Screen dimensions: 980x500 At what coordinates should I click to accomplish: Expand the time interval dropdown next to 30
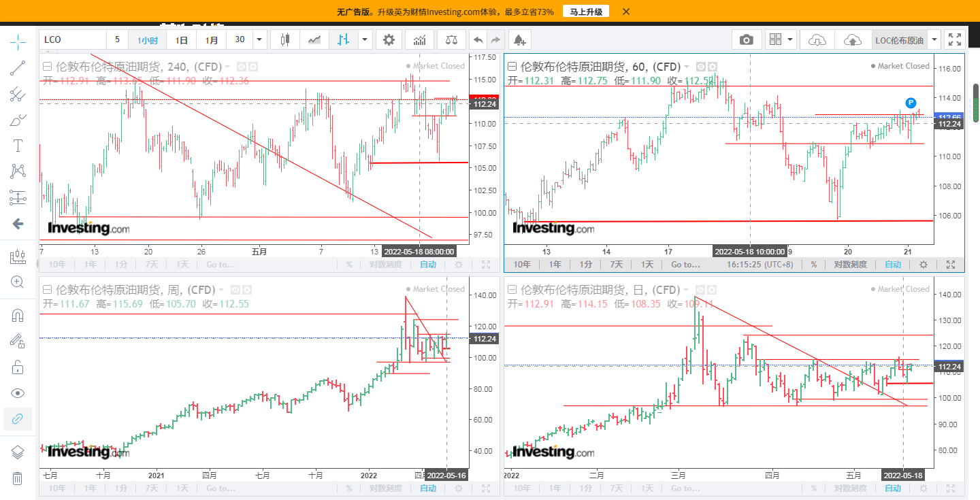coord(259,40)
